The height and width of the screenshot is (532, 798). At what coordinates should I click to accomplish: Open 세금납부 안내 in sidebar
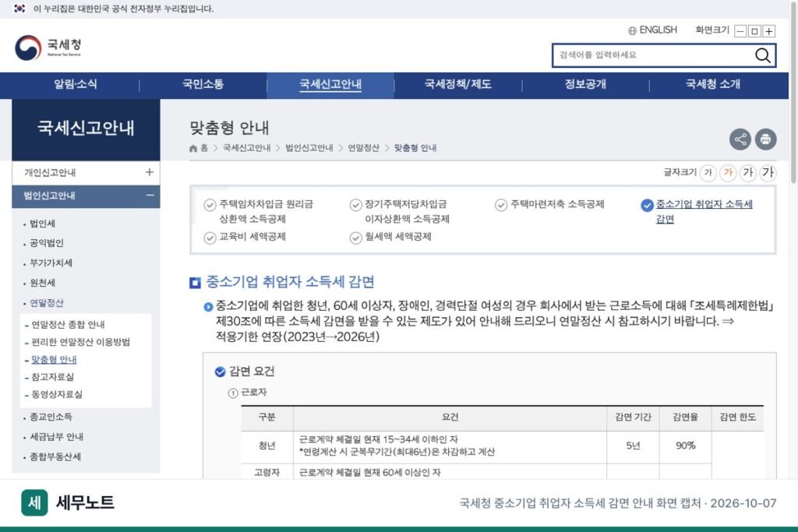coord(56,437)
